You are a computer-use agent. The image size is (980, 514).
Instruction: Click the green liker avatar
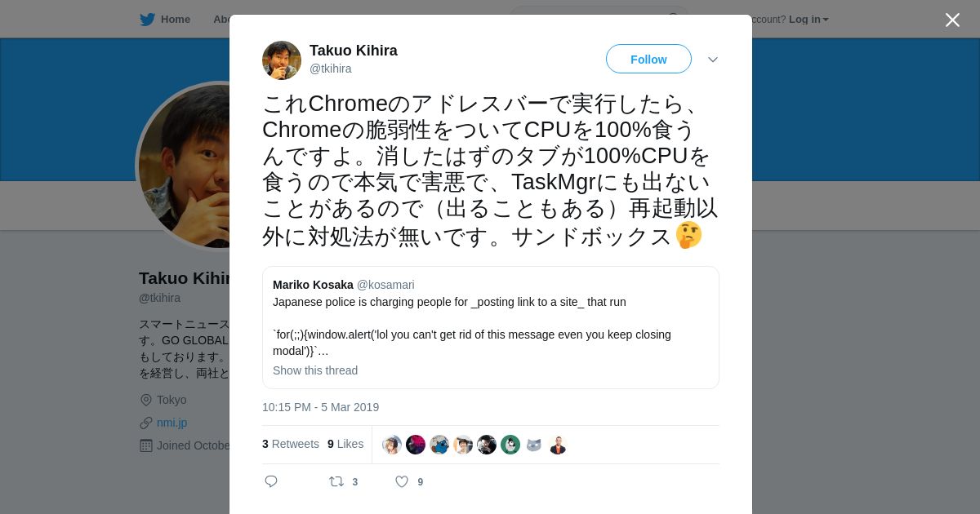[510, 445]
